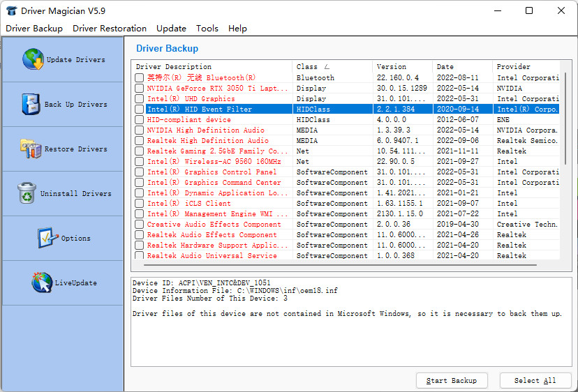Click version 2130.1.15.0 cell

[x=399, y=213]
